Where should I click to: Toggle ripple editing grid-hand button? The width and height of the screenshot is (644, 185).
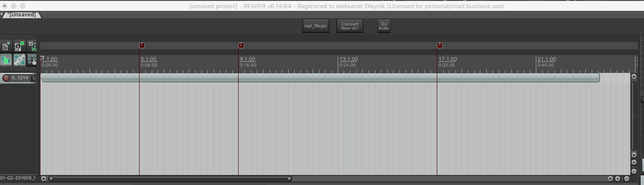pyautogui.click(x=32, y=60)
